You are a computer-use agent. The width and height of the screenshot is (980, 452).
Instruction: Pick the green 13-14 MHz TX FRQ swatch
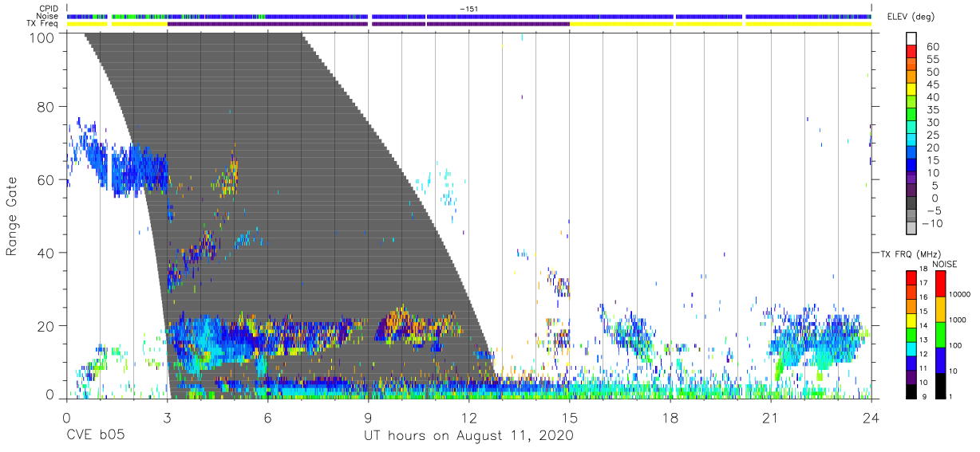[x=911, y=334]
